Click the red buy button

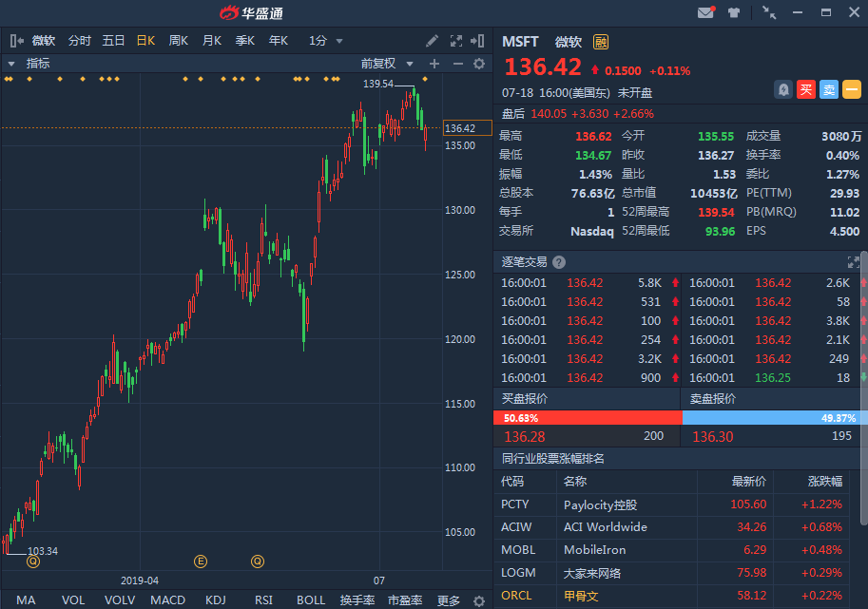pyautogui.click(x=806, y=89)
